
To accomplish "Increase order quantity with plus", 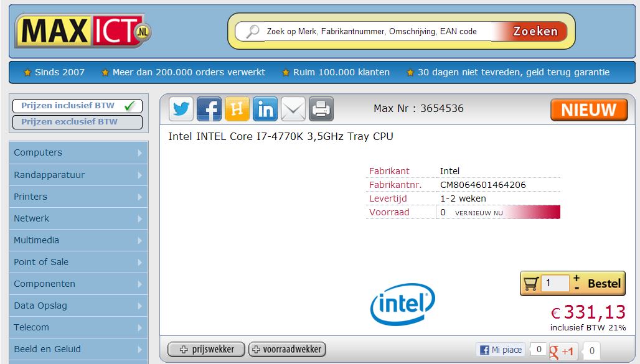I will pos(576,278).
